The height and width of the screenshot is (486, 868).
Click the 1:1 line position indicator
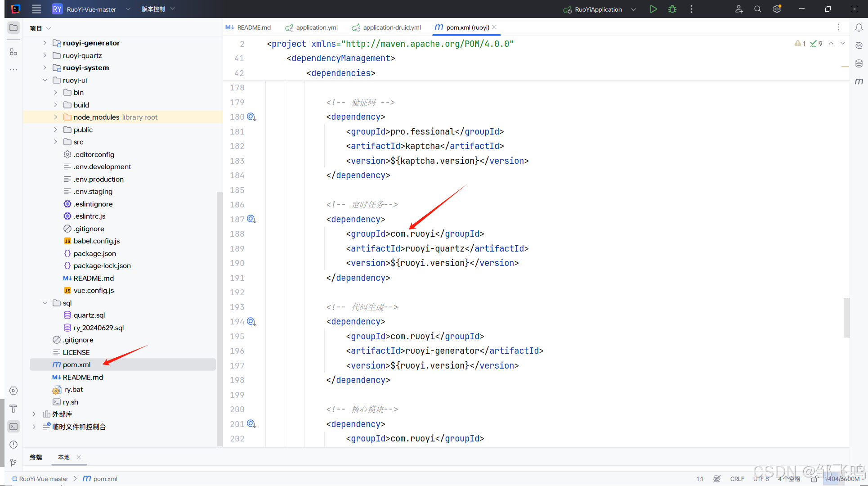pos(700,479)
